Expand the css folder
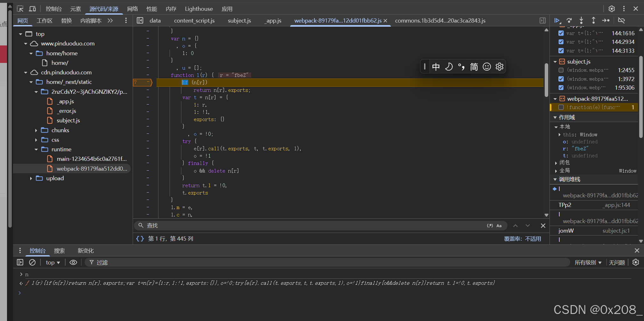Viewport: 644px width, 321px height. 36,140
